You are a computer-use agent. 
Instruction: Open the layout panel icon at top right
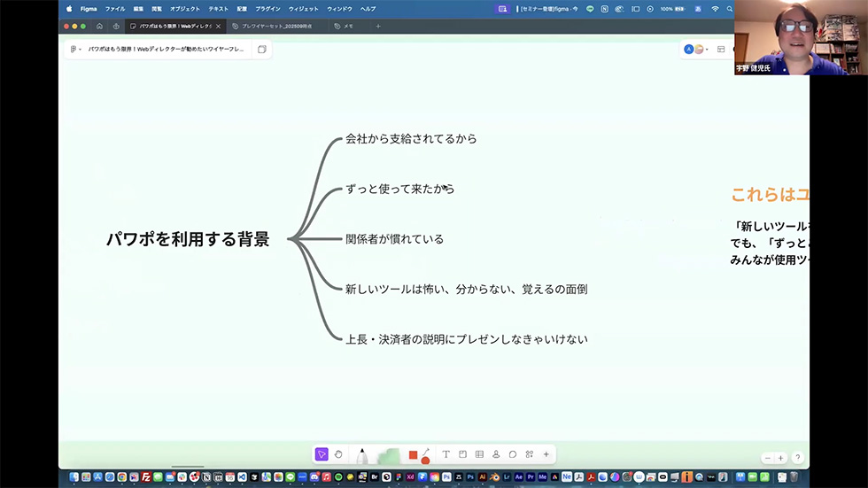tap(721, 50)
